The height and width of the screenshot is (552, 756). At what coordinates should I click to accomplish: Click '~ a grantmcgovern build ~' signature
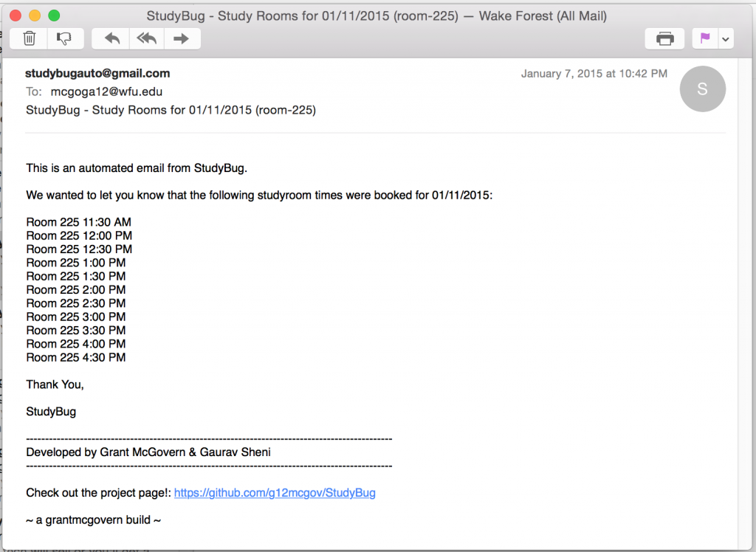tap(93, 520)
